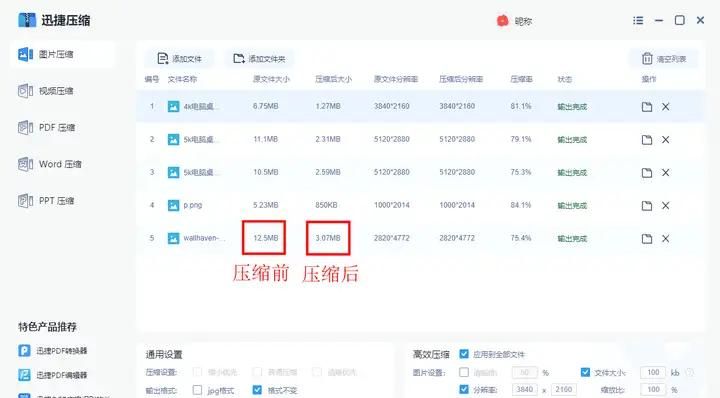Select the wallhaven file name
Viewport: 720px width, 398px height.
tap(204, 238)
